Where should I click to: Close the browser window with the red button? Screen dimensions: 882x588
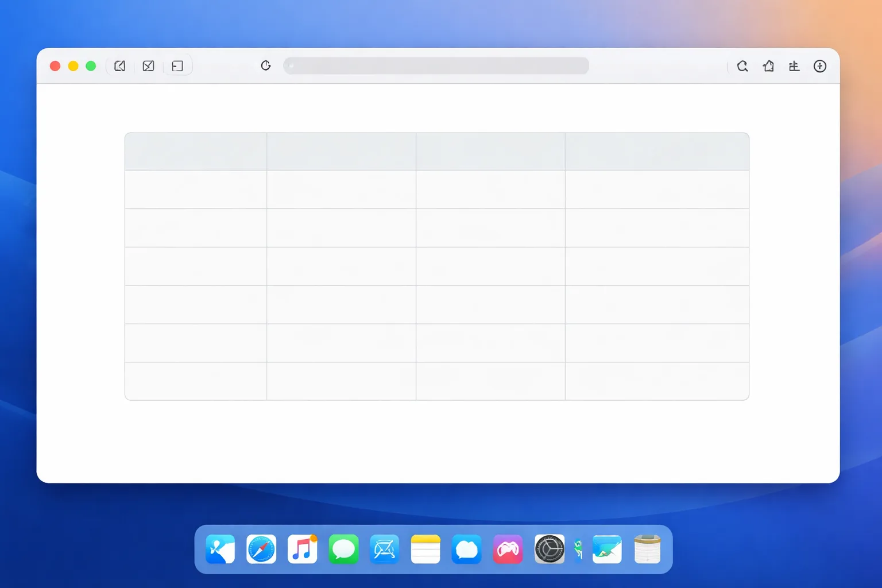pos(55,66)
